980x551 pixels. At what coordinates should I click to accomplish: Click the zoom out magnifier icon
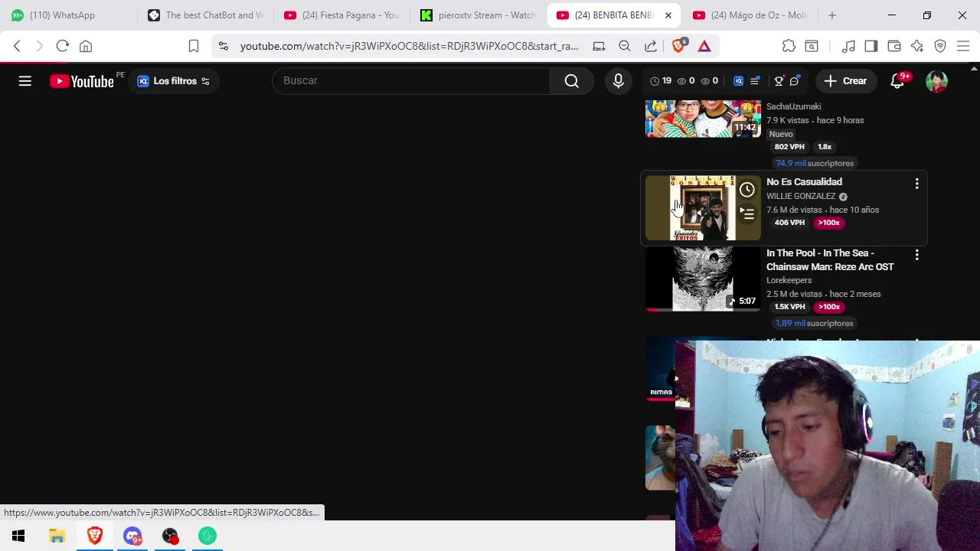tap(625, 46)
